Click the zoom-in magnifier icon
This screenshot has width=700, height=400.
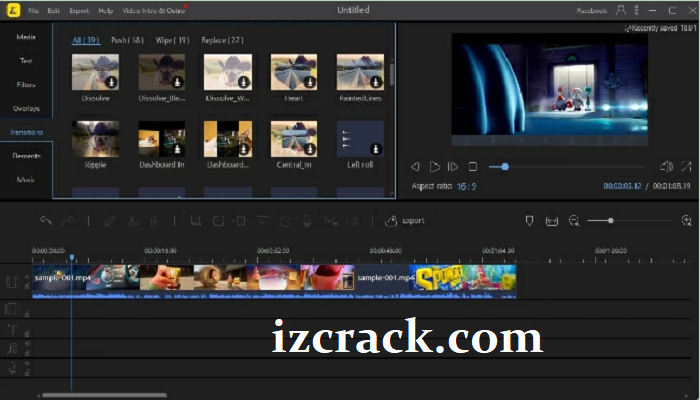click(x=687, y=220)
